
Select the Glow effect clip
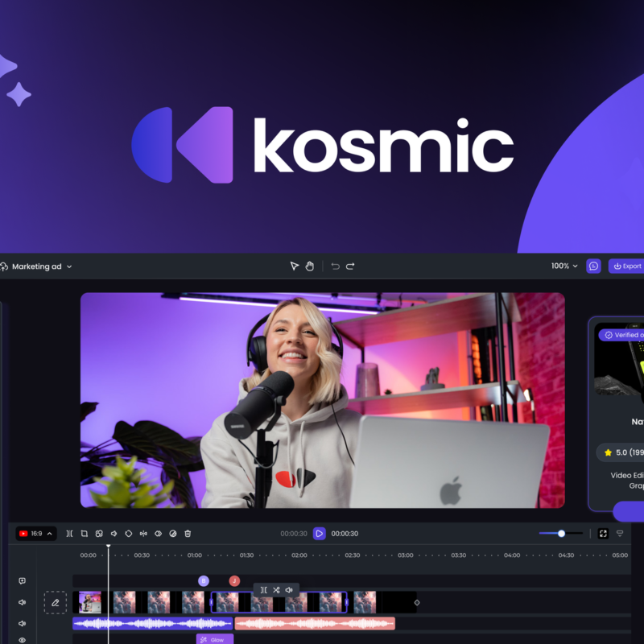coord(215,639)
